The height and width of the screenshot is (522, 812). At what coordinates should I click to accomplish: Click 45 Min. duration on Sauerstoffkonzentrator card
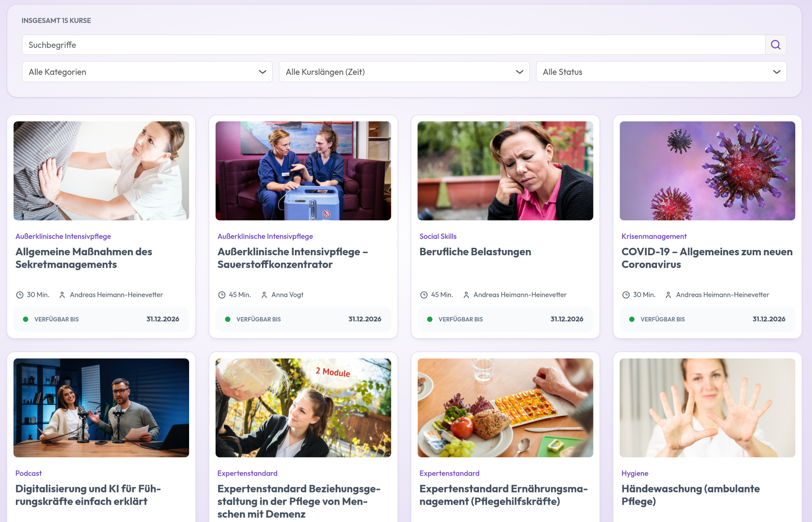[x=240, y=295]
